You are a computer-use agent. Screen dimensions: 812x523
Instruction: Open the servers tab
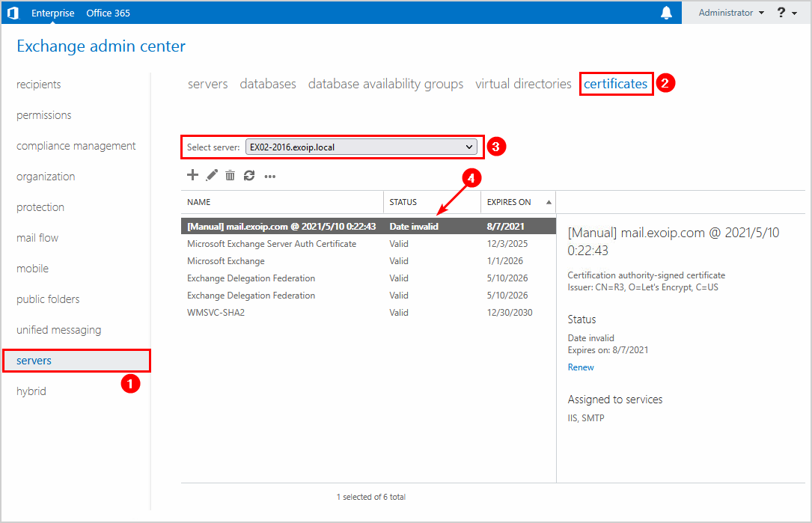pos(207,84)
